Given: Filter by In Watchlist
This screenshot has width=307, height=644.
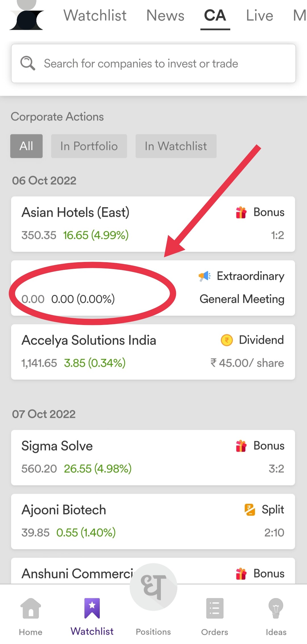Looking at the screenshot, I should click(x=176, y=146).
